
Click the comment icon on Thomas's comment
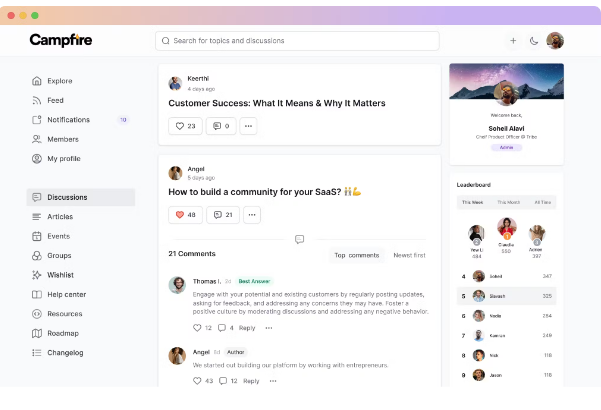[x=222, y=328]
